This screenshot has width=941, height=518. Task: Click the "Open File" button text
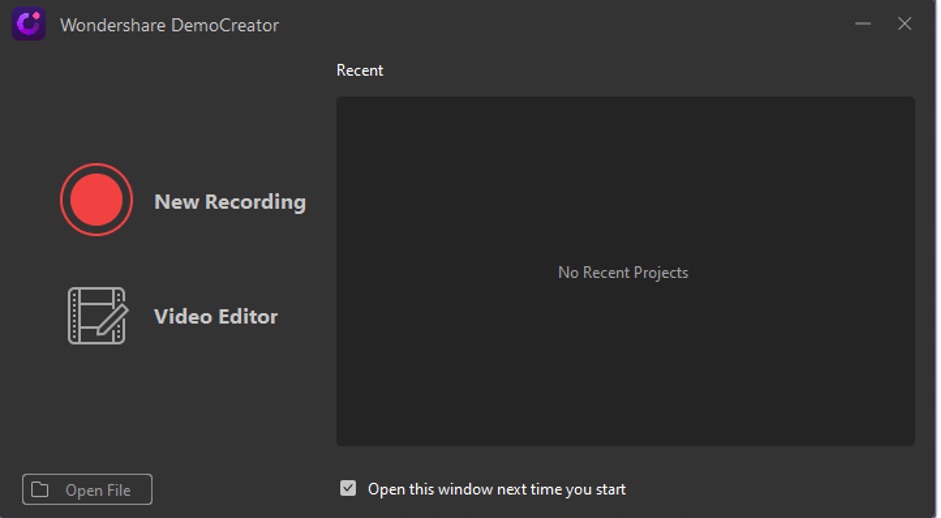coord(98,490)
